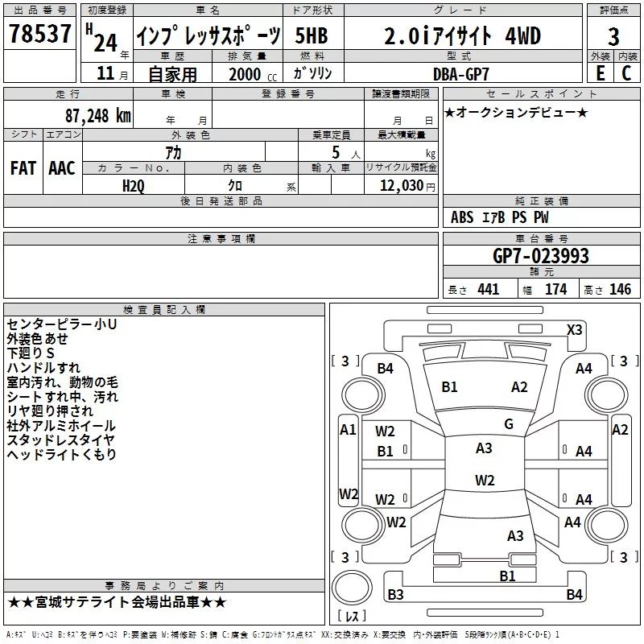Select the spare tire circle above レス
This screenshot has height=644, width=644.
(352, 587)
